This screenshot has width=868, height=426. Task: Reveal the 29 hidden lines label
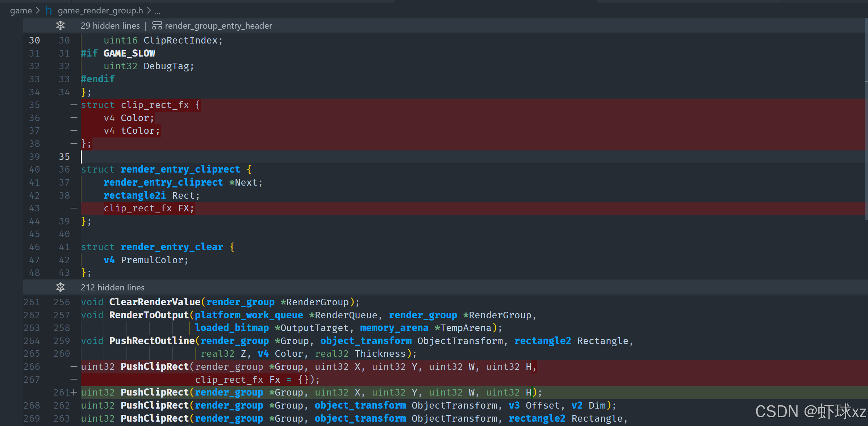tap(110, 26)
